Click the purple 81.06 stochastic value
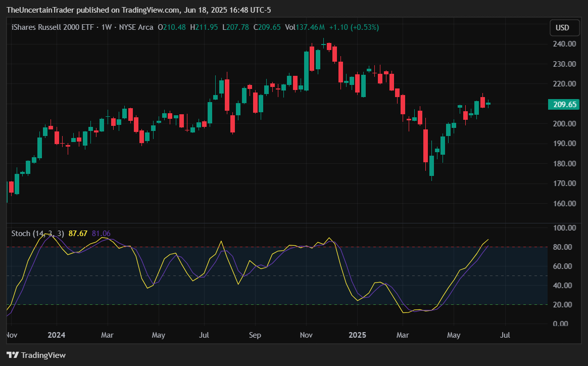Viewport: 588px width, 366px height. [x=101, y=234]
